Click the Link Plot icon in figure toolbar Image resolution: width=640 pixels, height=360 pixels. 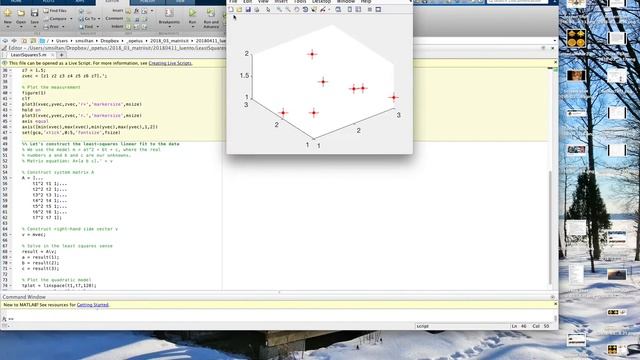click(x=338, y=9)
